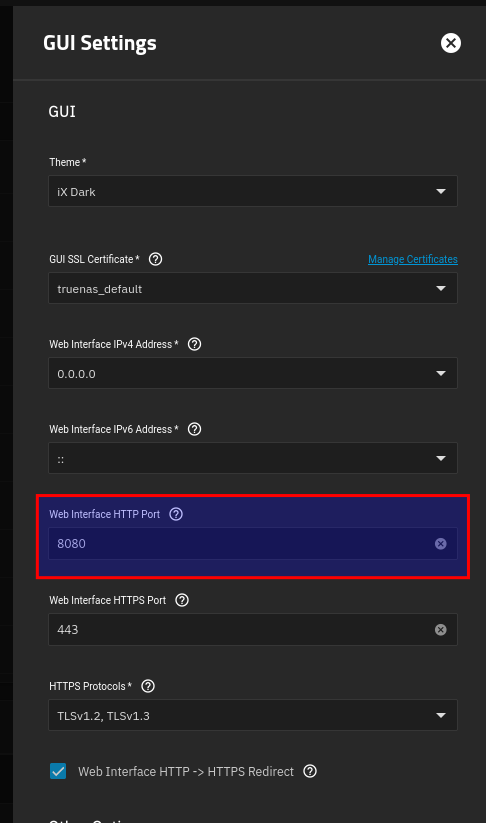Show help for Web Interface HTTP Port
This screenshot has height=823, width=486.
tap(176, 514)
